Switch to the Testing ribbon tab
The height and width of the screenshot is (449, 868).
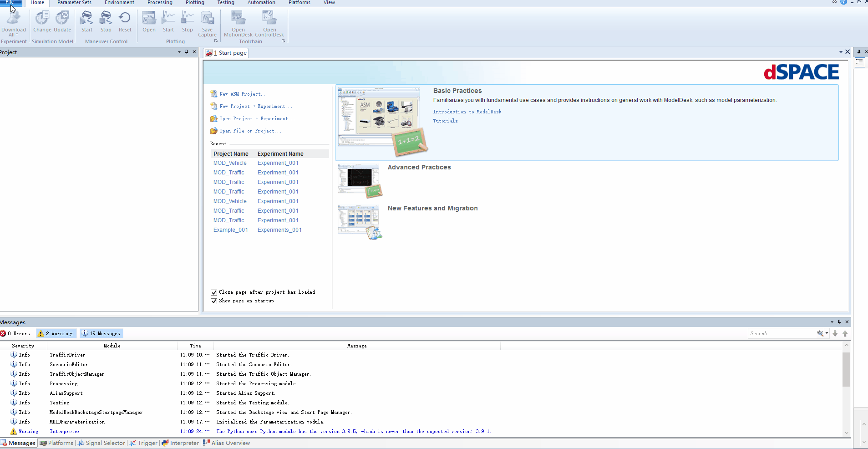click(226, 3)
